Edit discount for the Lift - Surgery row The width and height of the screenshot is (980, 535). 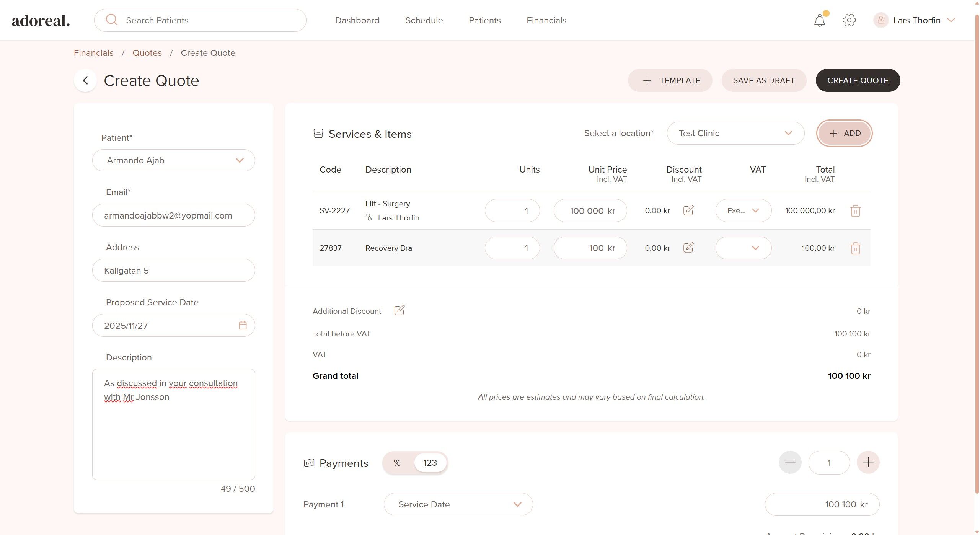(x=688, y=210)
